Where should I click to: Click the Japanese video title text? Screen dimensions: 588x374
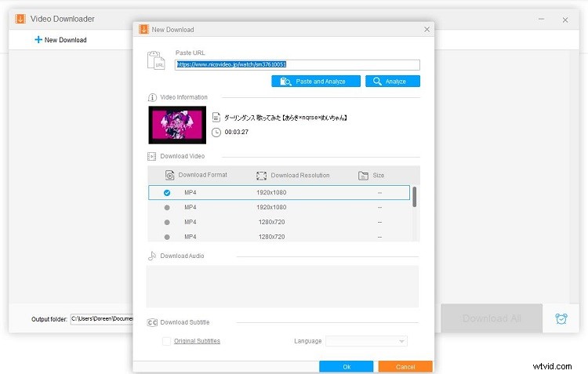(x=285, y=118)
